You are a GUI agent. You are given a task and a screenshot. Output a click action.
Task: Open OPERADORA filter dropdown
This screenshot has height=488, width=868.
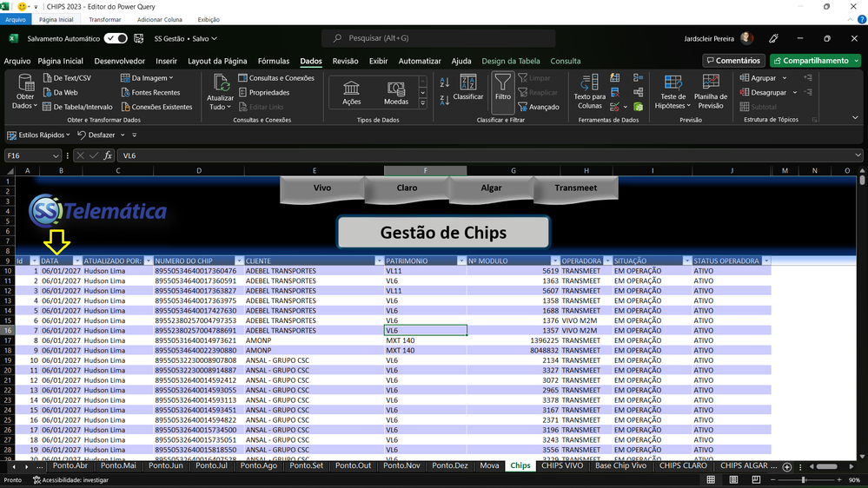(x=607, y=260)
